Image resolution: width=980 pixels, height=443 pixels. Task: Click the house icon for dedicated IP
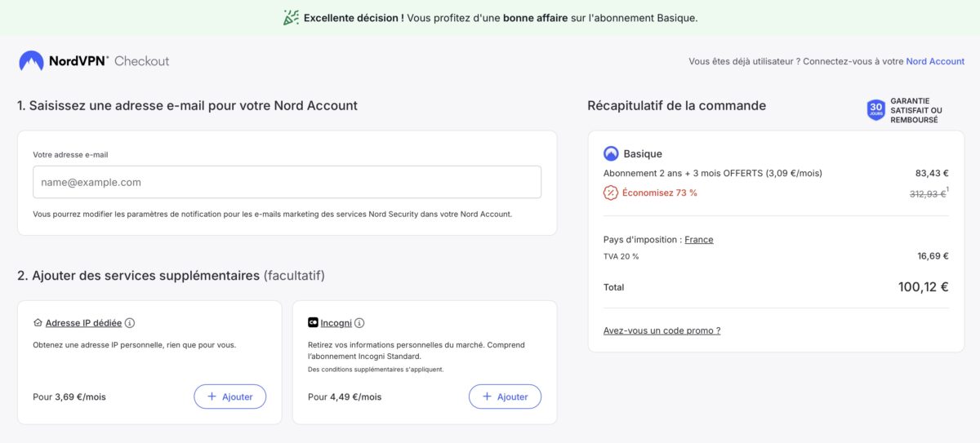coord(38,323)
